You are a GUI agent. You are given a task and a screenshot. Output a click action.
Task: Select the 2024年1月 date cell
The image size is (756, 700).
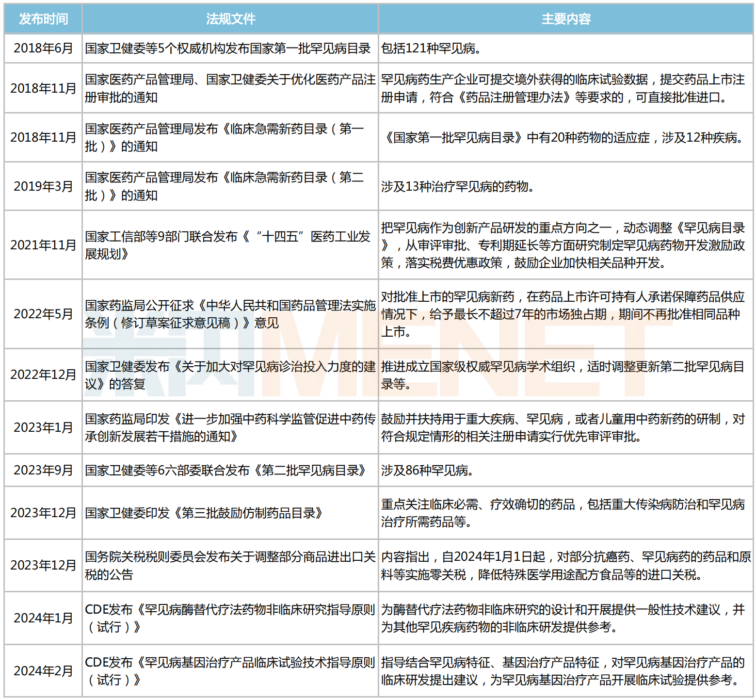(x=43, y=618)
